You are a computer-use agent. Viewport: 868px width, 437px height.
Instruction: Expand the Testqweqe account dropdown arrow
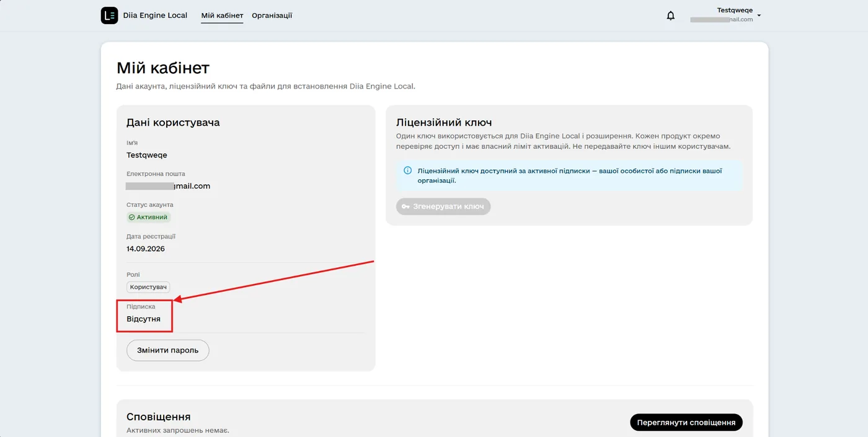(x=759, y=15)
